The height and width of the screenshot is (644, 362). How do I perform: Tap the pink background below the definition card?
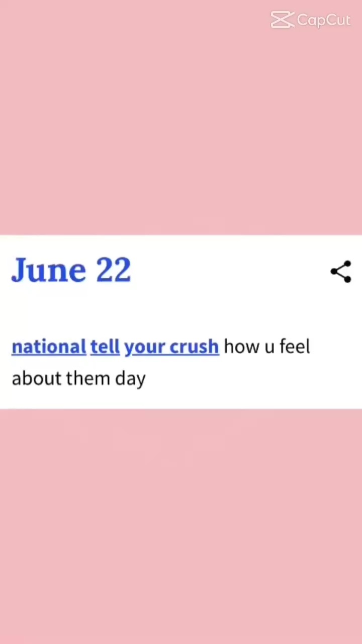click(181, 526)
